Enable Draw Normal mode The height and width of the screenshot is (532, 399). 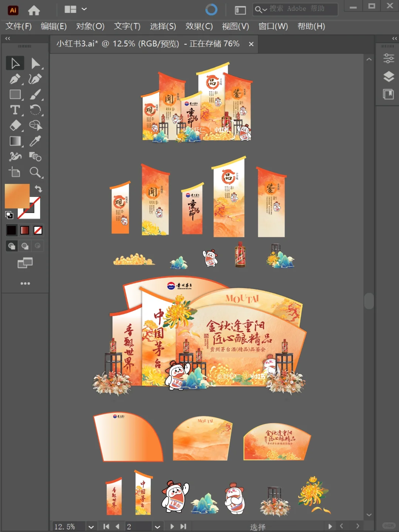pos(12,246)
